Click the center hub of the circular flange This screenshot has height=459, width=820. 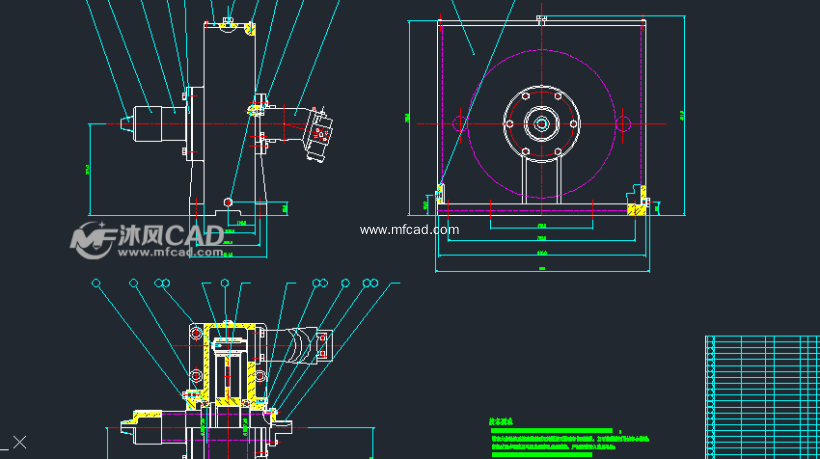click(541, 124)
